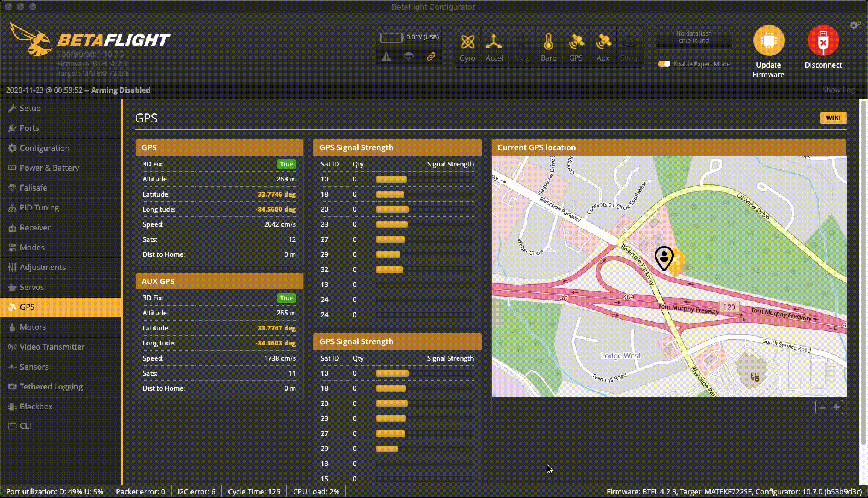
Task: Click the signal strength bar for Sat ID 32
Action: click(x=424, y=269)
